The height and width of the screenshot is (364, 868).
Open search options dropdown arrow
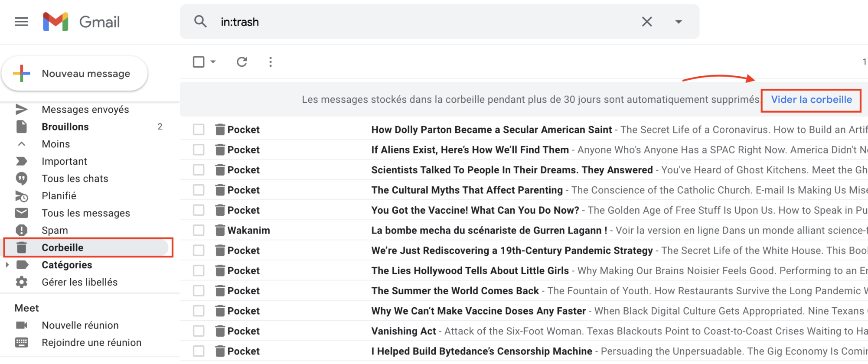pos(679,22)
